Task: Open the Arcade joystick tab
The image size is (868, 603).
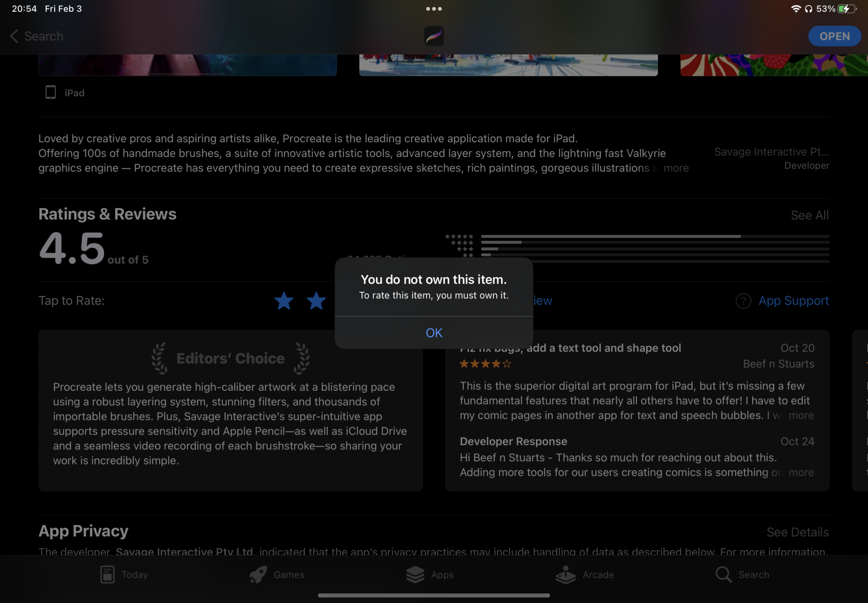Action: (566, 574)
